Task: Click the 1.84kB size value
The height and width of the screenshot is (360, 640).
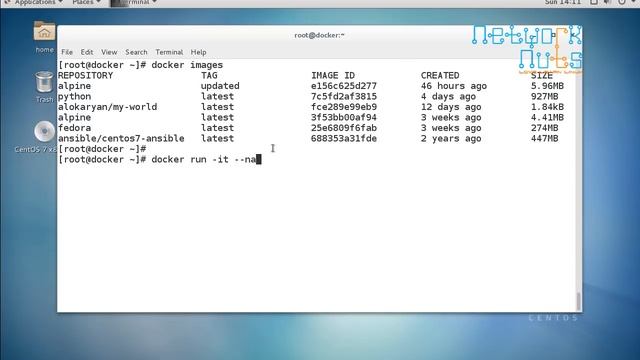Action: 547,107
